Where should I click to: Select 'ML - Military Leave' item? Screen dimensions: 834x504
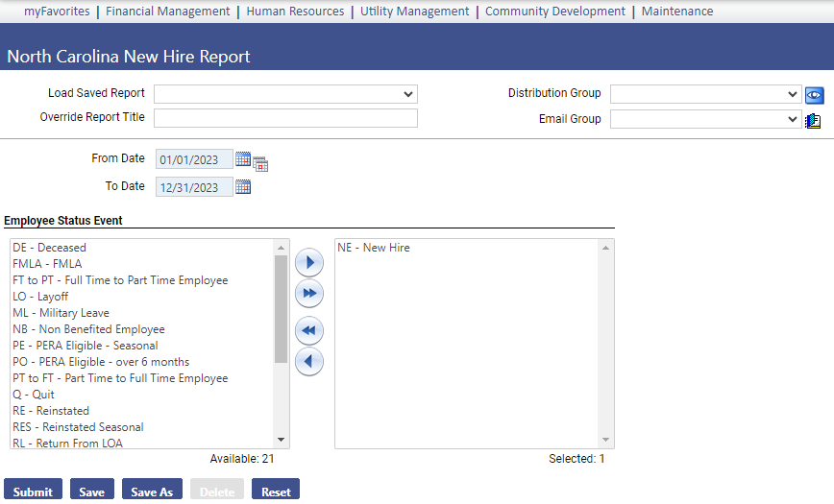point(142,313)
